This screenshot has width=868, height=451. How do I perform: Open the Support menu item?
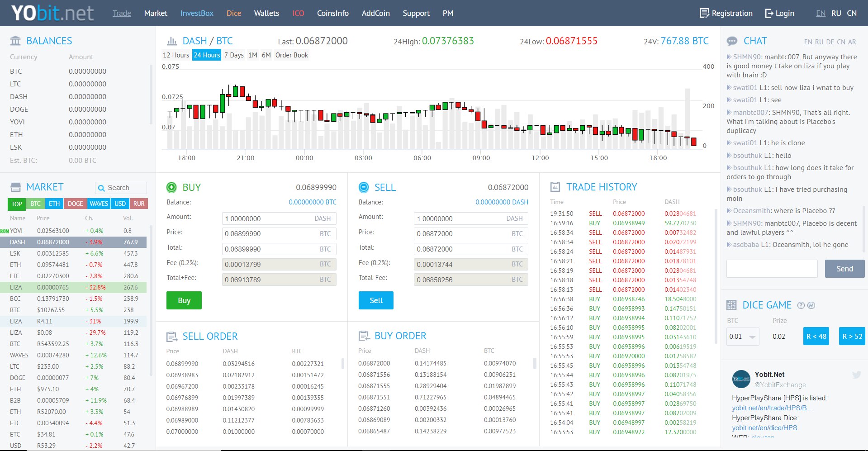[x=416, y=13]
